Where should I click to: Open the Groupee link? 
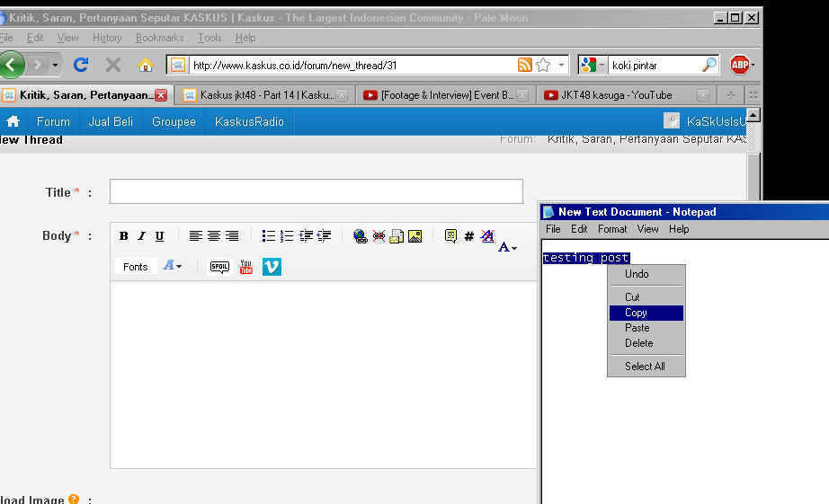pyautogui.click(x=174, y=121)
